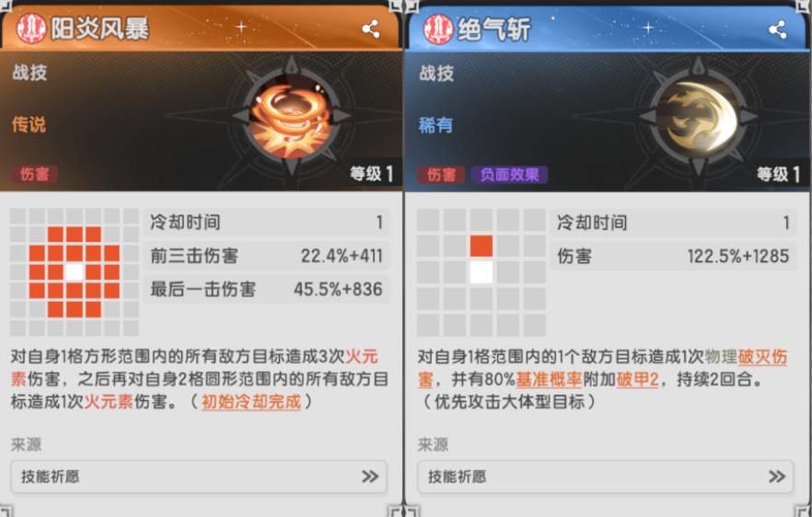The image size is (812, 517).
Task: Click the orange target cell in 绝气斩 range grid
Action: click(x=481, y=247)
